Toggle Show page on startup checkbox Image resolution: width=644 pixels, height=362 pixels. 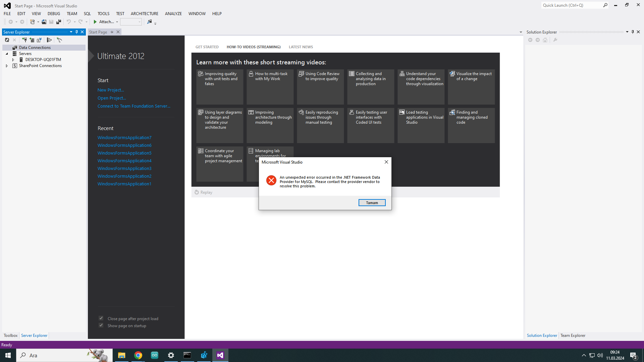pyautogui.click(x=101, y=325)
